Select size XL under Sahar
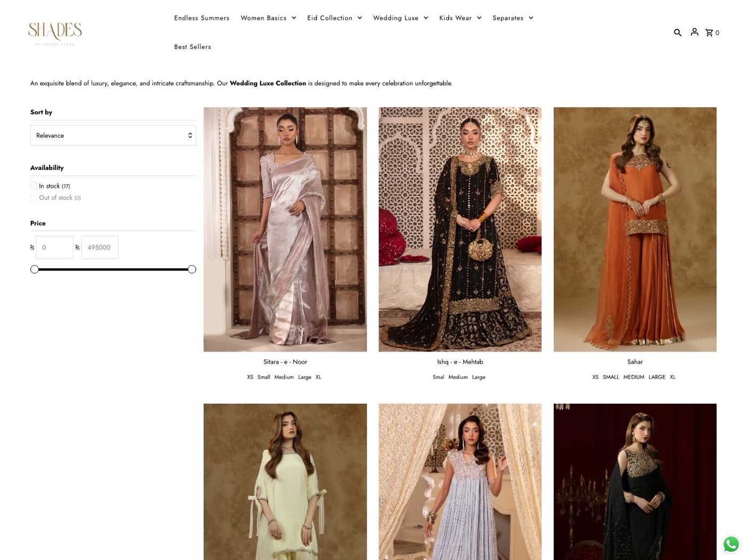 pos(673,377)
